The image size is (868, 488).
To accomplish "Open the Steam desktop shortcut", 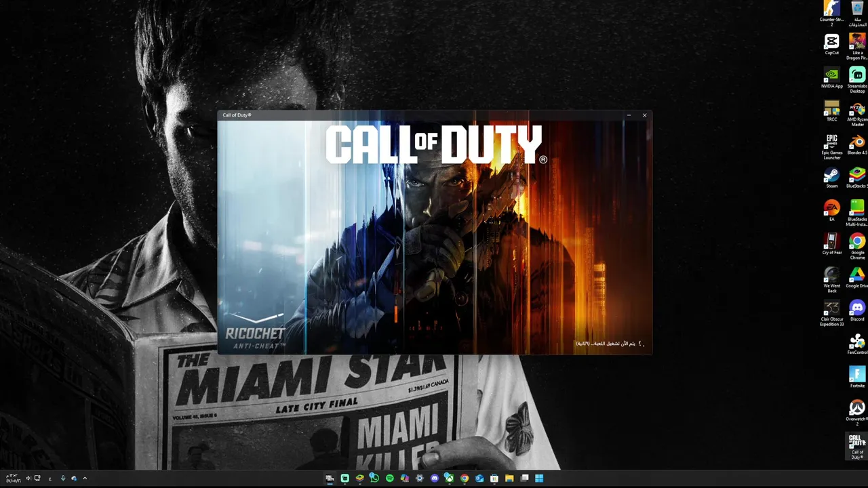I will pos(832,177).
